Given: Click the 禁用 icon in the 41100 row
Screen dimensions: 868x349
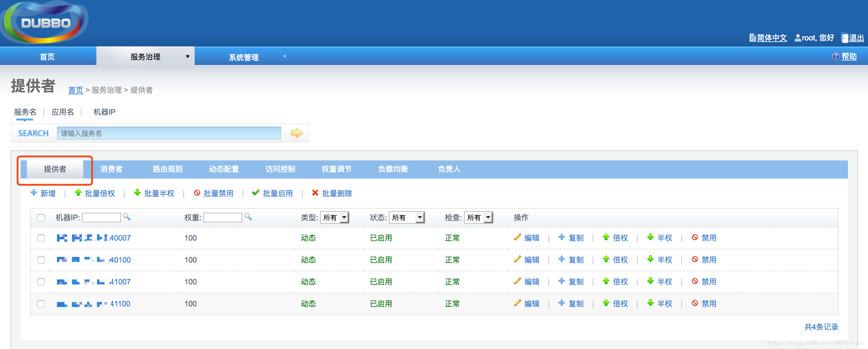Looking at the screenshot, I should [695, 303].
